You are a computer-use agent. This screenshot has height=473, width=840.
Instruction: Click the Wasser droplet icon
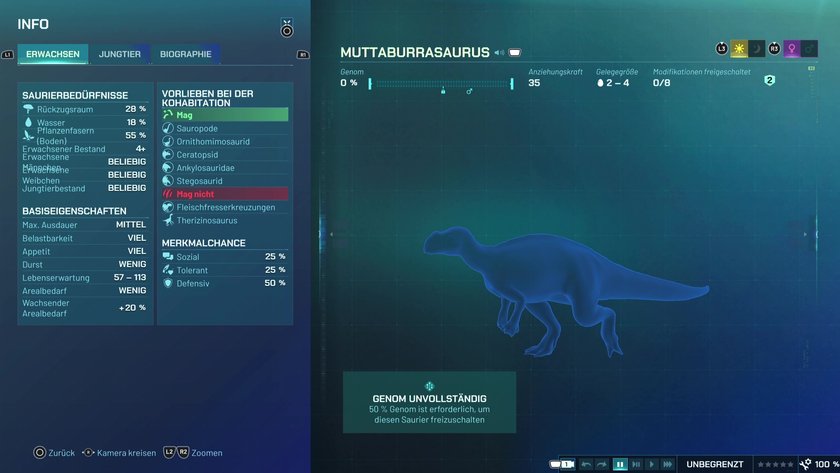[x=28, y=122]
